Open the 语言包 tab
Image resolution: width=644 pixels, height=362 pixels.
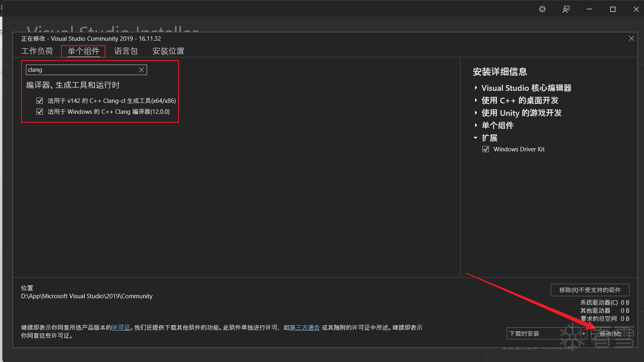tap(126, 51)
